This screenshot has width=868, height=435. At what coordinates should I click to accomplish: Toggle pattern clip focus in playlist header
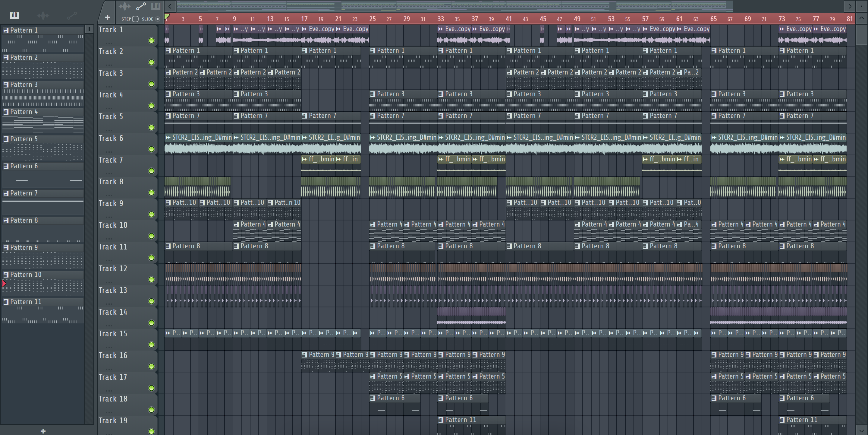(156, 6)
